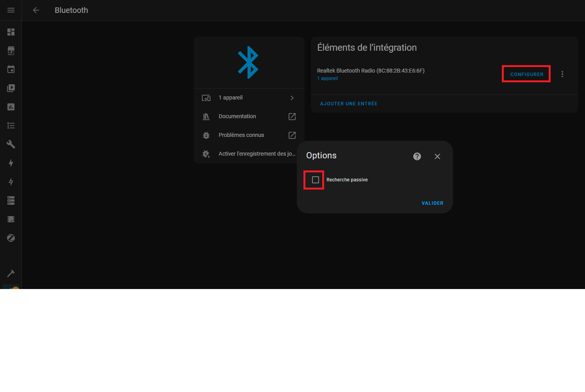The image size is (585, 392).
Task: Click the devices icon beside 1 appareil
Action: tap(206, 98)
